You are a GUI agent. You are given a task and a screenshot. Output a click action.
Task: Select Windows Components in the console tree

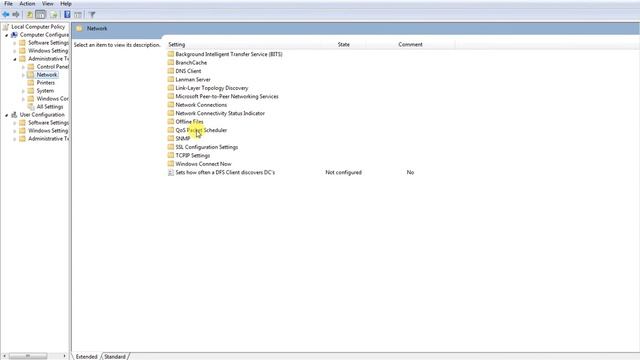pyautogui.click(x=53, y=99)
